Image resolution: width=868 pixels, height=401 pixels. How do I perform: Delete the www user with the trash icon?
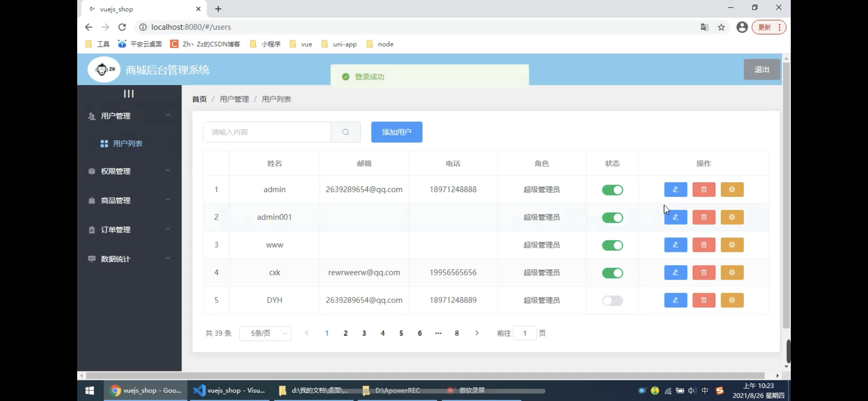pyautogui.click(x=704, y=245)
